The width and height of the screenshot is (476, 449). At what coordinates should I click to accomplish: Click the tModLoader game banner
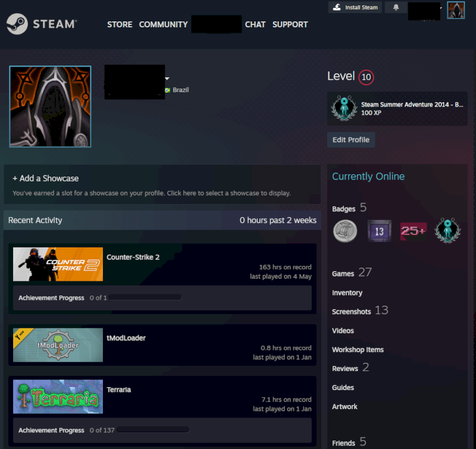point(58,345)
